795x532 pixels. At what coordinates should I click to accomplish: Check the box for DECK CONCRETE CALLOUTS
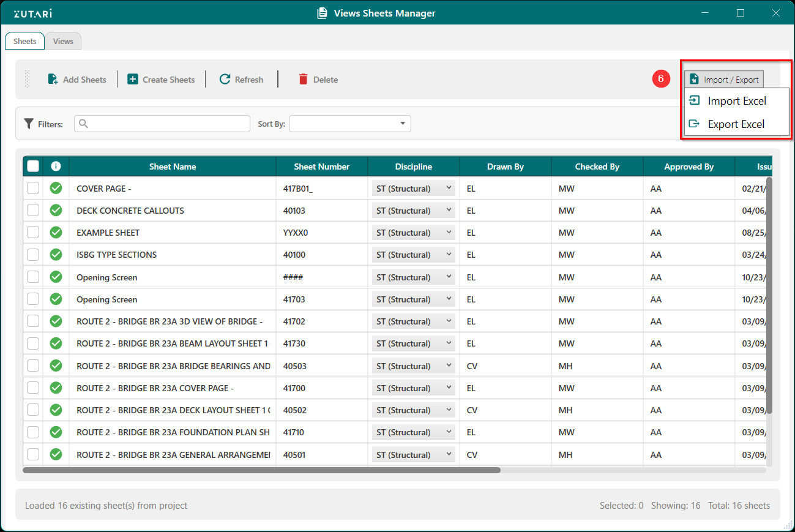(x=33, y=210)
